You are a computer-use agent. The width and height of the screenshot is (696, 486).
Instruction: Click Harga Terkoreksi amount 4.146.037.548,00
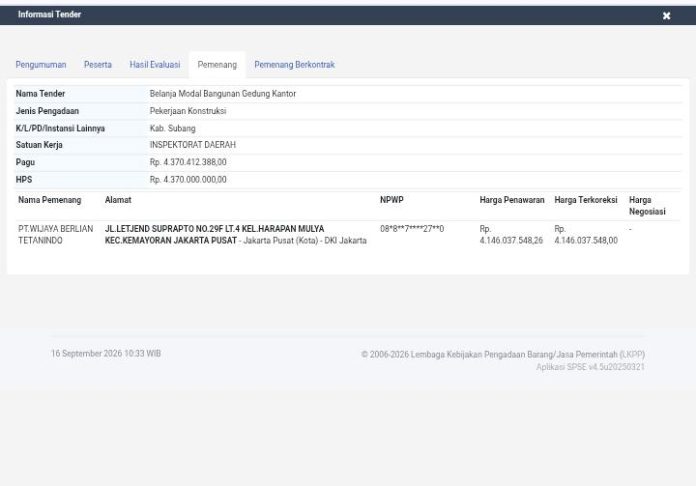pos(586,240)
